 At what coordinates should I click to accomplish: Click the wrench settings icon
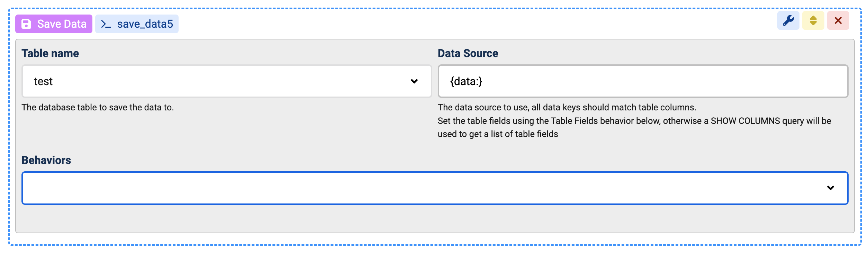click(788, 21)
